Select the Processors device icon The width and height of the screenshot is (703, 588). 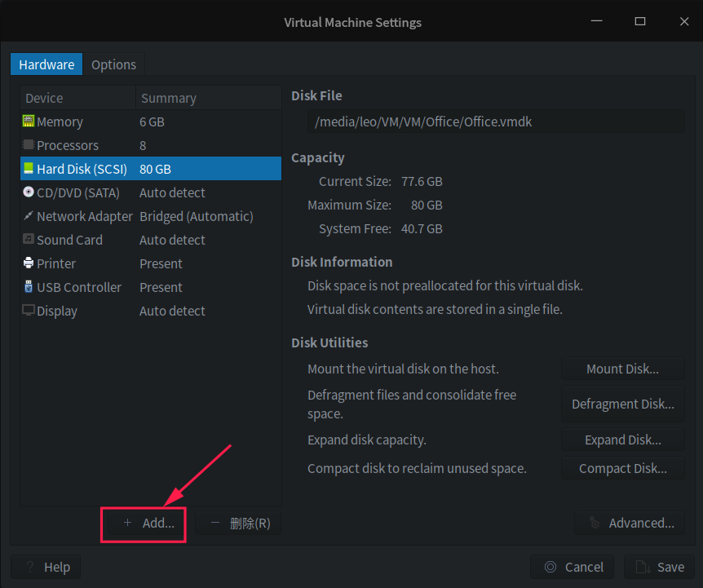28,145
